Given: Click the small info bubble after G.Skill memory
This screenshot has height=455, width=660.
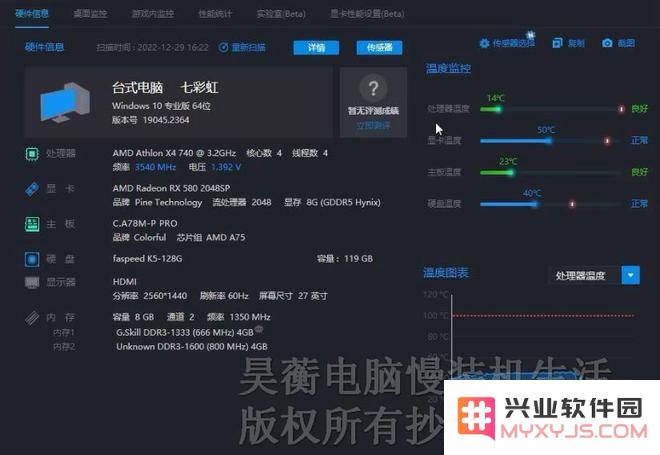Looking at the screenshot, I should (259, 330).
